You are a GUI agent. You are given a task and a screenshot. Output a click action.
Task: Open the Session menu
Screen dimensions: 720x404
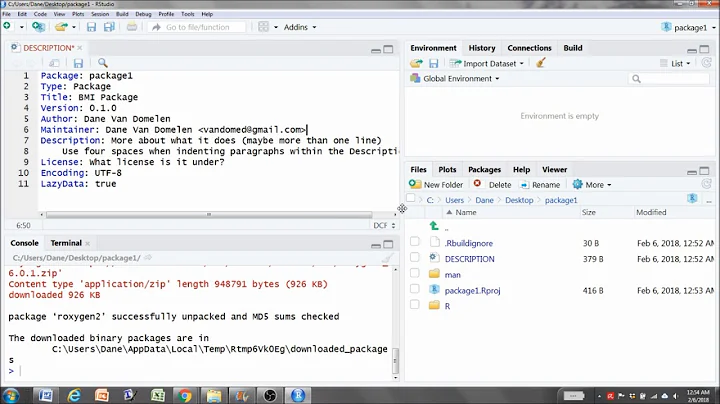coord(100,14)
